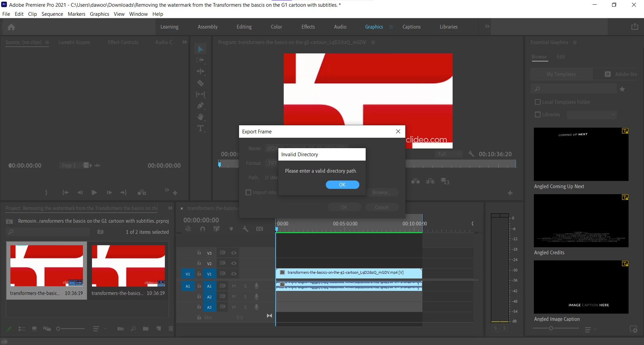The height and width of the screenshot is (345, 644).
Task: Click OK in Invalid Directory dialog
Action: coord(342,185)
